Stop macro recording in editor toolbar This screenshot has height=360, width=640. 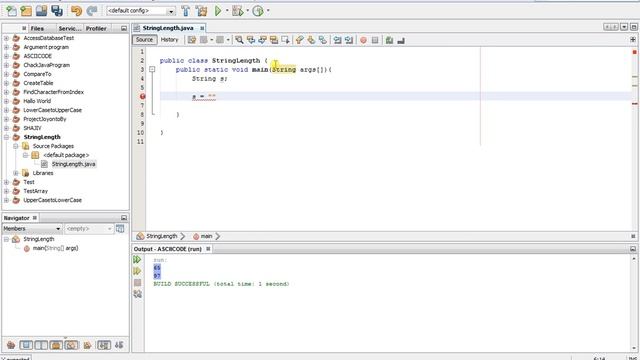[375, 40]
